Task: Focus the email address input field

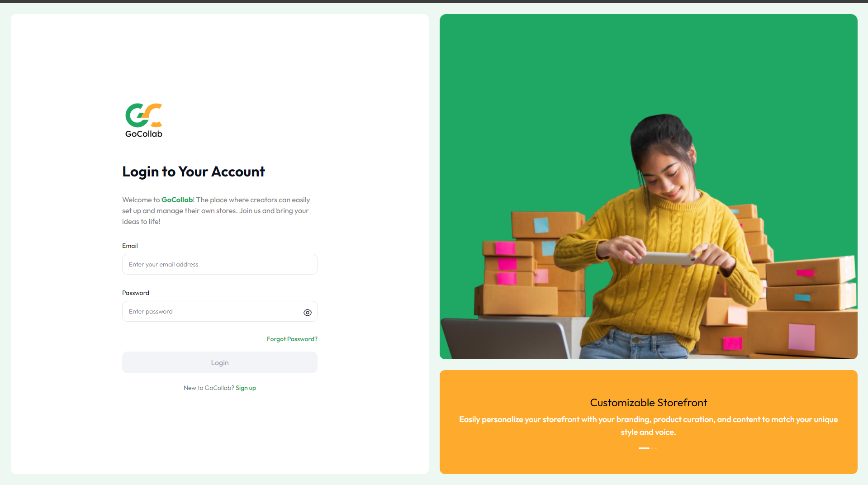Action: click(x=219, y=264)
